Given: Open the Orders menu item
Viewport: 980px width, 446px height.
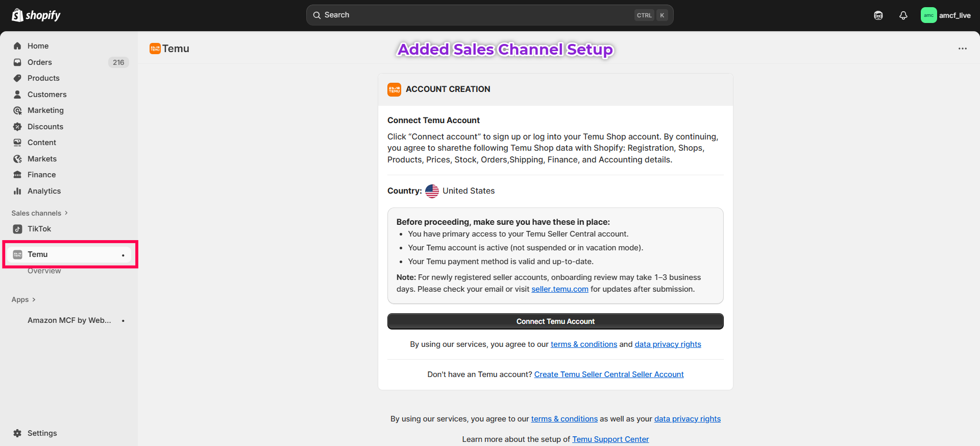Looking at the screenshot, I should click(x=40, y=62).
